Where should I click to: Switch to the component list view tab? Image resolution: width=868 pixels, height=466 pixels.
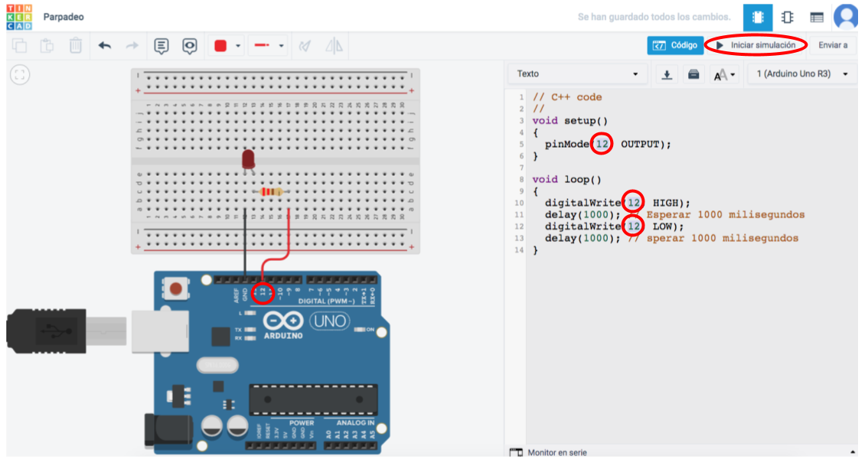coord(817,17)
